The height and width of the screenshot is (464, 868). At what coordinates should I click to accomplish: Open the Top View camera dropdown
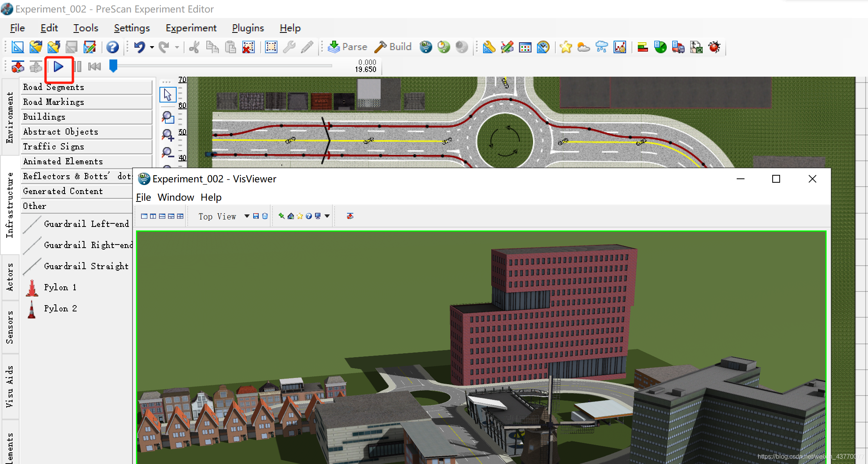click(x=247, y=216)
